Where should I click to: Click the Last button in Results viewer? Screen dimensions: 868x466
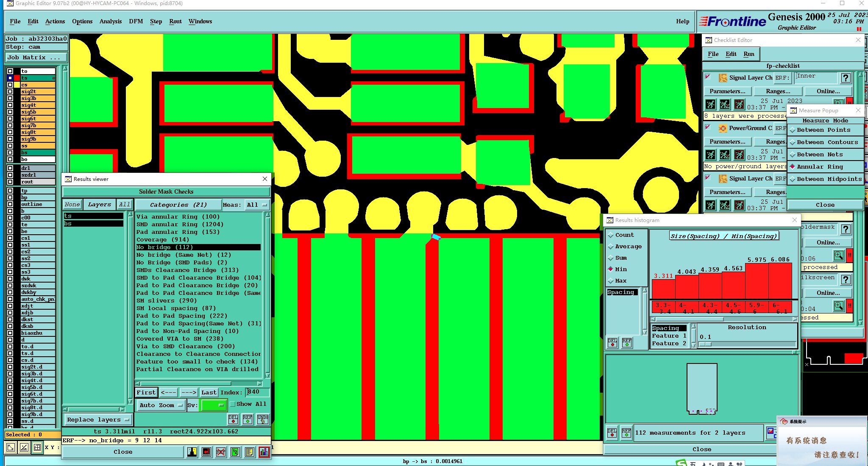(209, 393)
